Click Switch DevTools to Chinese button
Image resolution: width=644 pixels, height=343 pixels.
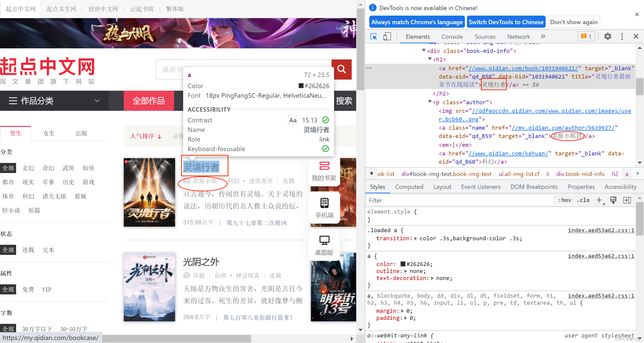coord(506,22)
